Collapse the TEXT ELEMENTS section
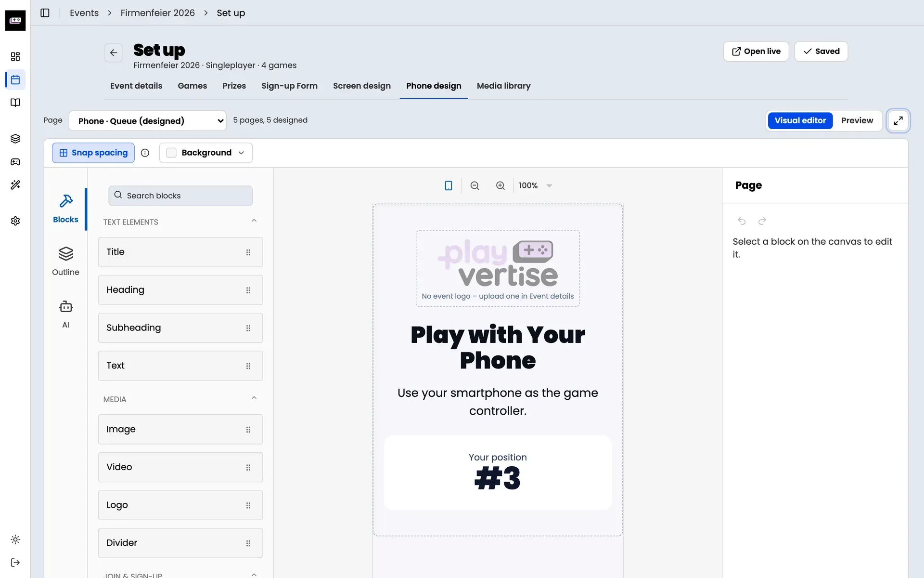This screenshot has height=578, width=924. pos(254,221)
